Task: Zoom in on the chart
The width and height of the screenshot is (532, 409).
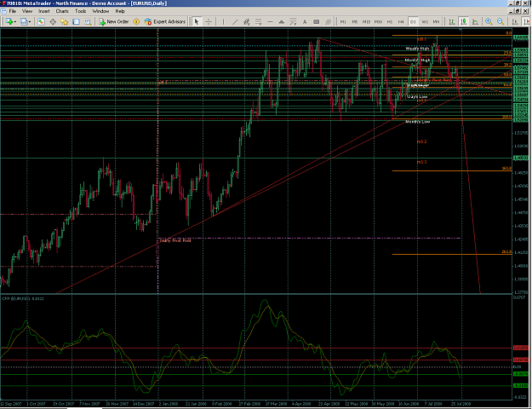Action: coord(489,22)
